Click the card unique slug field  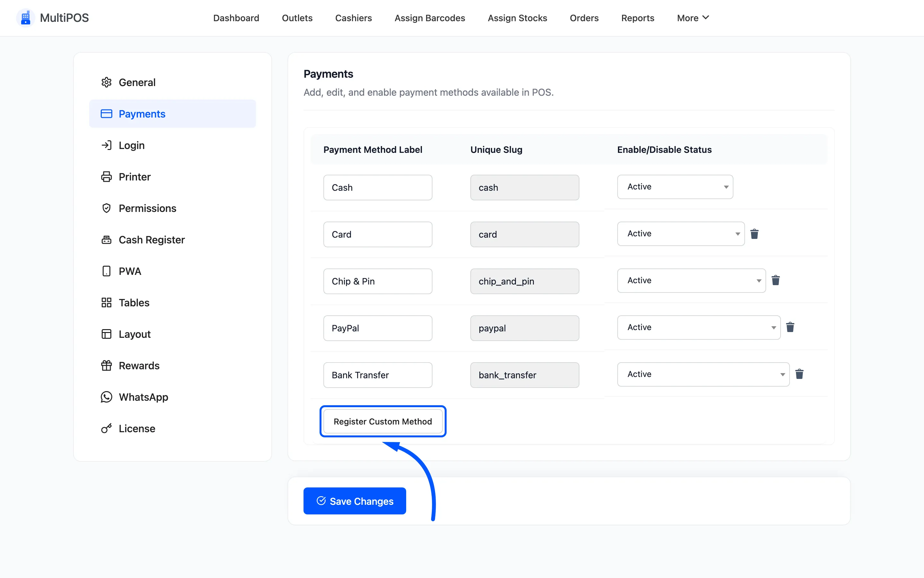pyautogui.click(x=525, y=234)
